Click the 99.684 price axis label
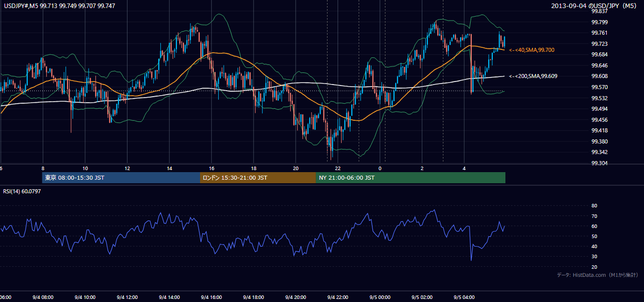 pos(599,54)
